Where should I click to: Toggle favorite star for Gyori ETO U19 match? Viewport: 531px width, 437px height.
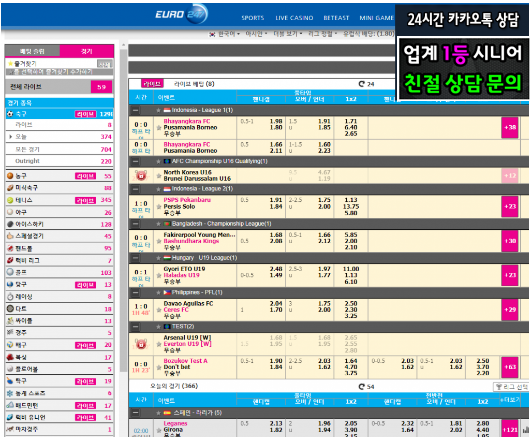(x=158, y=275)
